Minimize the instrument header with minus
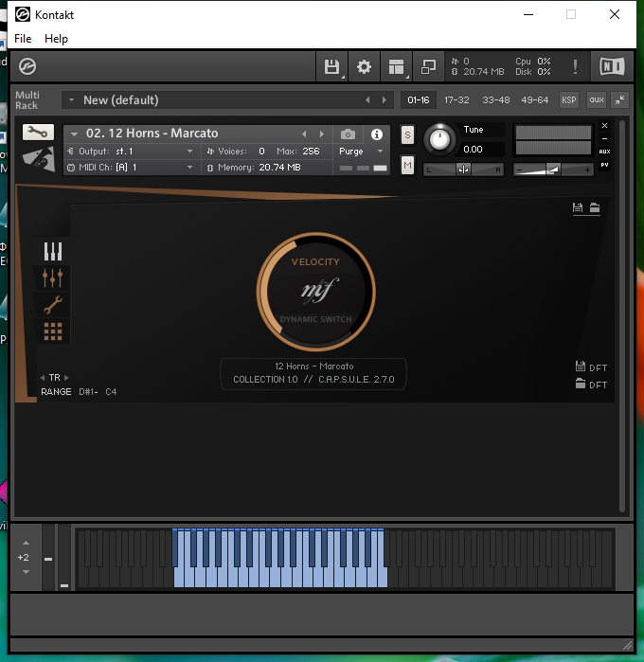Image resolution: width=644 pixels, height=662 pixels. (605, 138)
